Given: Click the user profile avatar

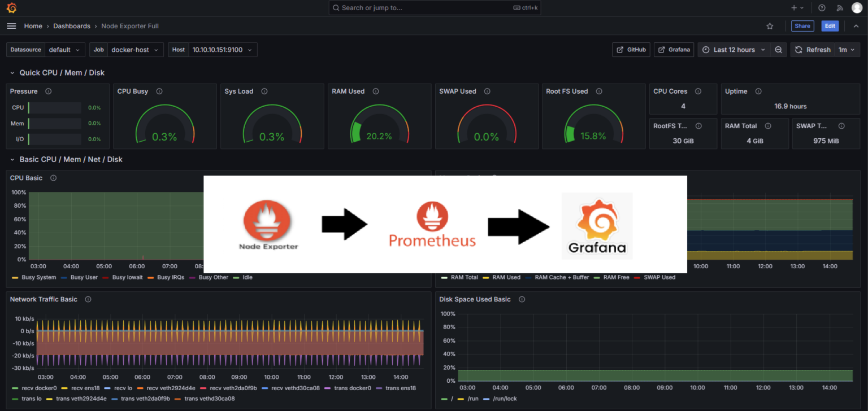Looking at the screenshot, I should point(857,7).
